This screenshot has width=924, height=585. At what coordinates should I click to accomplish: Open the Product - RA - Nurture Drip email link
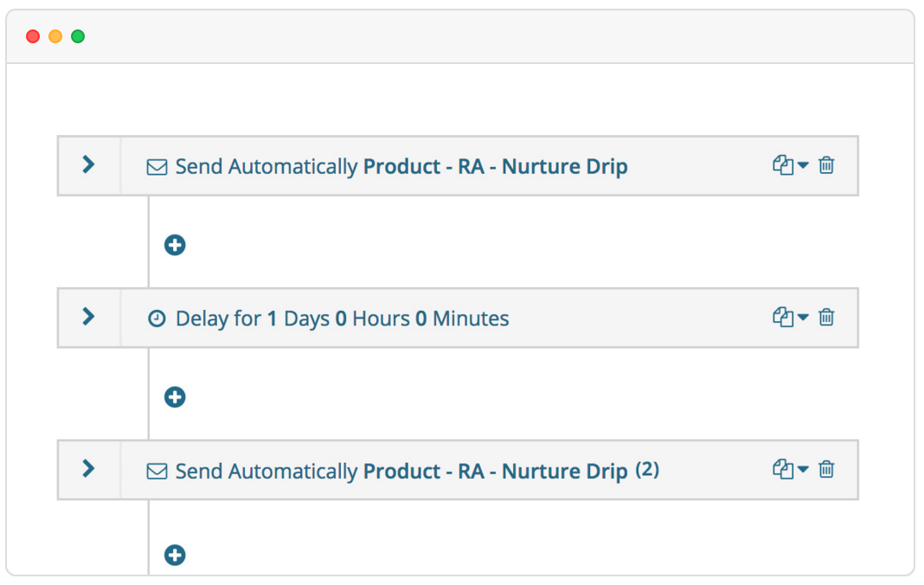[495, 167]
